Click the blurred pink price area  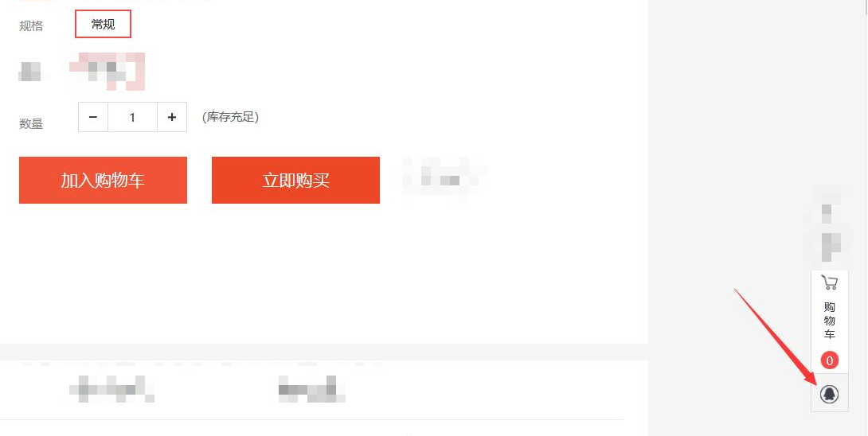108,72
